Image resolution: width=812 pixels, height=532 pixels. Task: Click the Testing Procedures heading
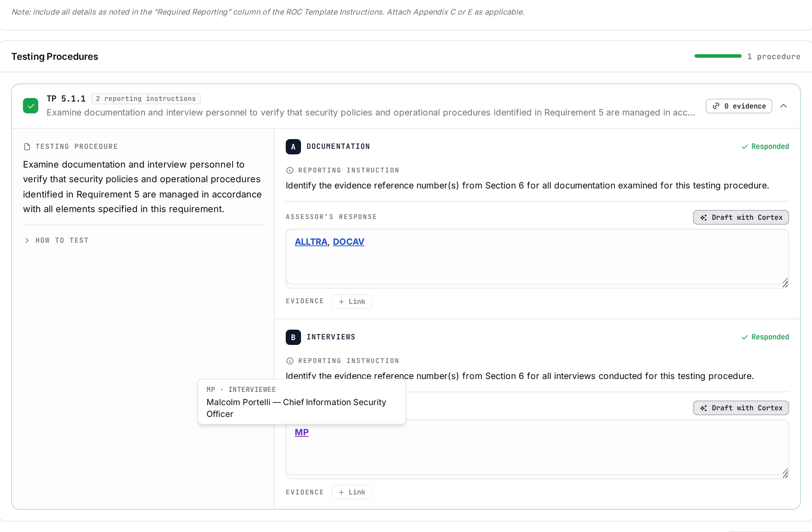tap(55, 56)
